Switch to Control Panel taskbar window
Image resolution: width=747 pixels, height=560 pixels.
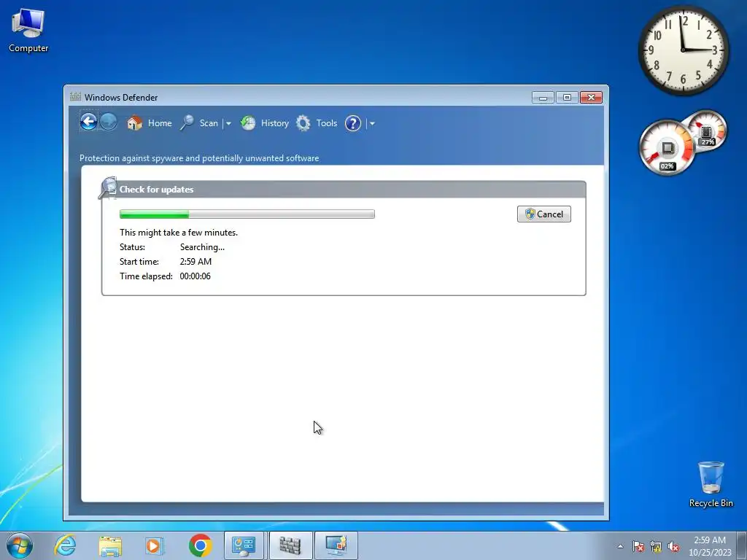pos(244,545)
